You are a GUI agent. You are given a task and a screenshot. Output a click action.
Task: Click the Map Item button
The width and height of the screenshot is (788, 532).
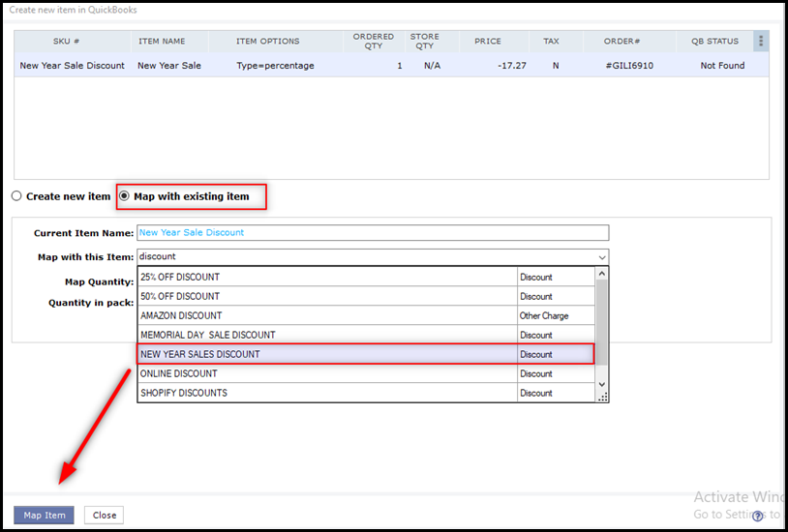point(44,516)
